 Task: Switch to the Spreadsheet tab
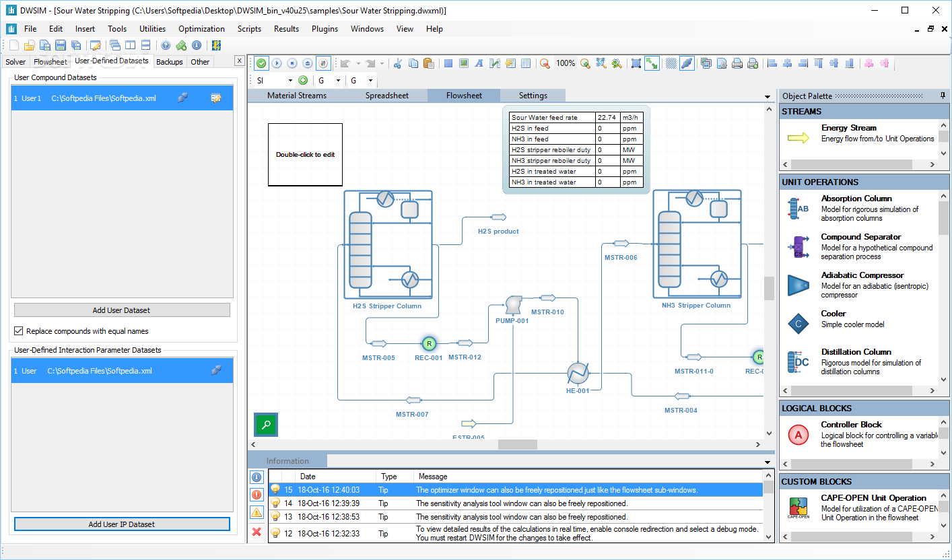pyautogui.click(x=387, y=96)
